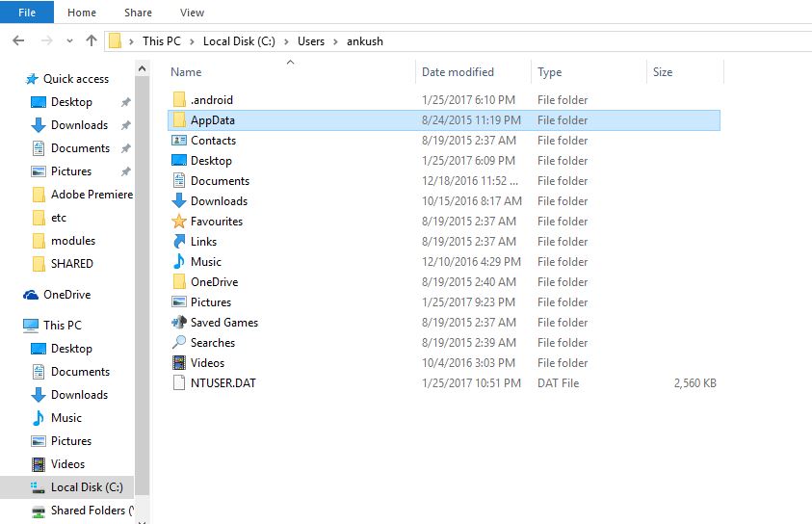The image size is (812, 524).
Task: Open the View ribbon tab
Action: [x=192, y=13]
